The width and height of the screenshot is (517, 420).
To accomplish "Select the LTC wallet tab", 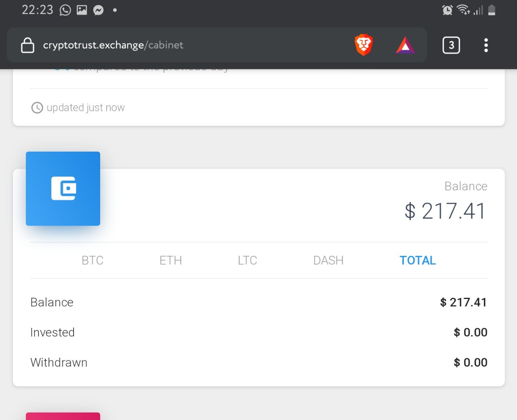I will (x=247, y=261).
